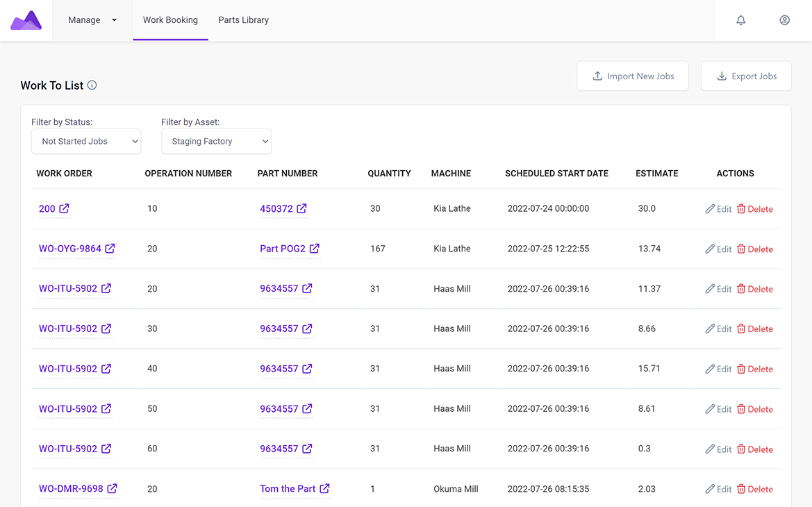This screenshot has width=812, height=507.
Task: Open the notifications bell
Action: [x=741, y=20]
